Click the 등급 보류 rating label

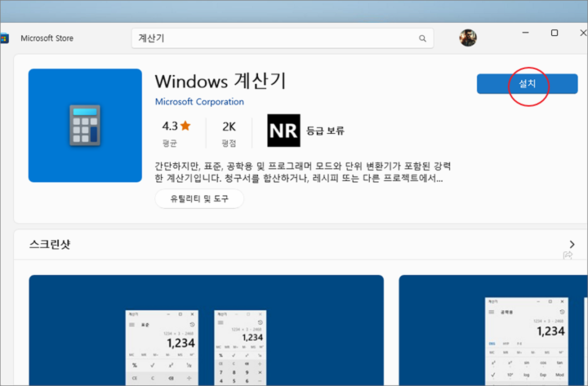326,130
